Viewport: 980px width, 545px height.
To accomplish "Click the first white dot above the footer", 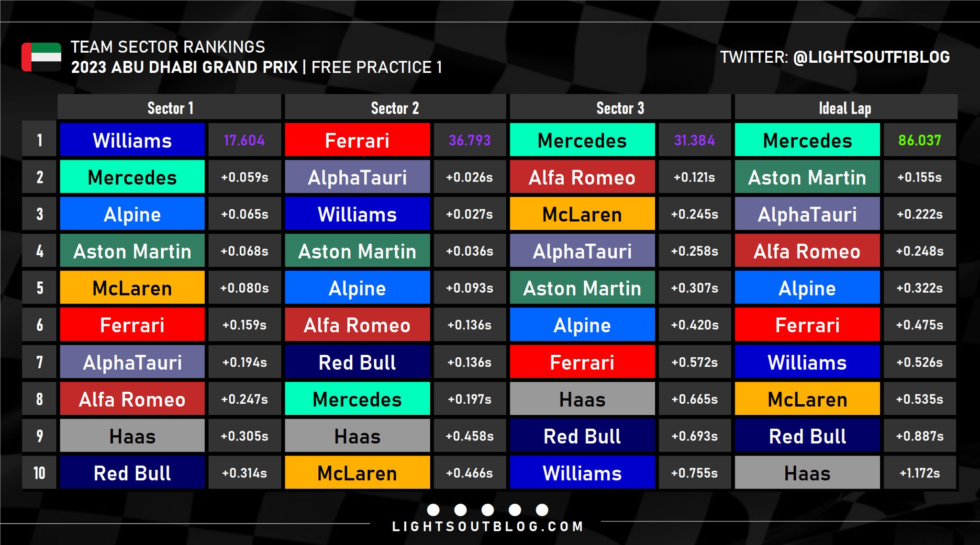I will pos(433,510).
